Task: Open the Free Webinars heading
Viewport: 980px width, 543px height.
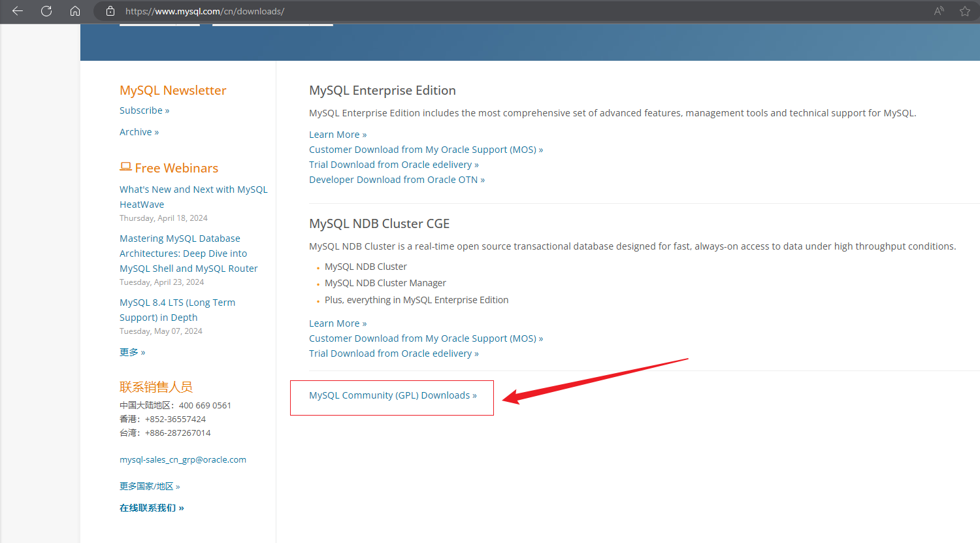Action: pyautogui.click(x=169, y=168)
